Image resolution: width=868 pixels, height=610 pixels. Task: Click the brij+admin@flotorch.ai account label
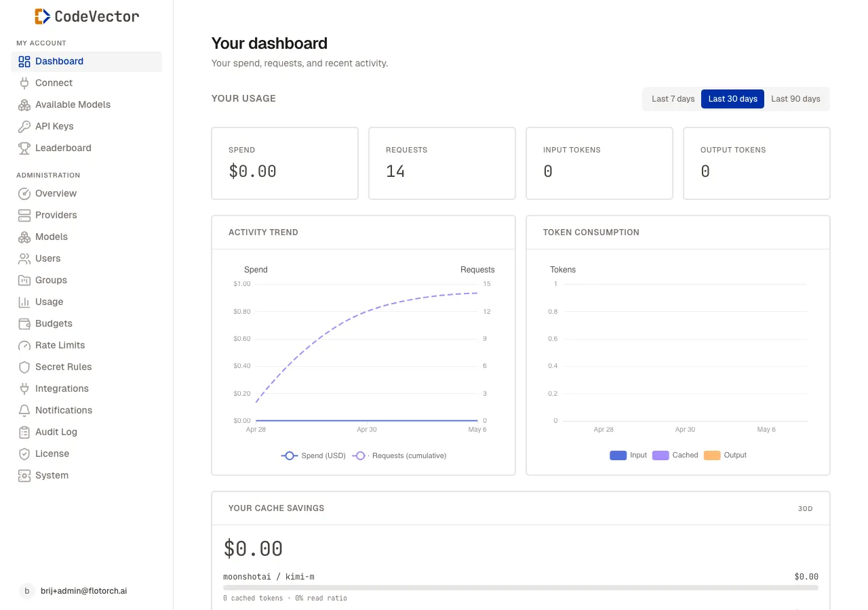tap(83, 591)
